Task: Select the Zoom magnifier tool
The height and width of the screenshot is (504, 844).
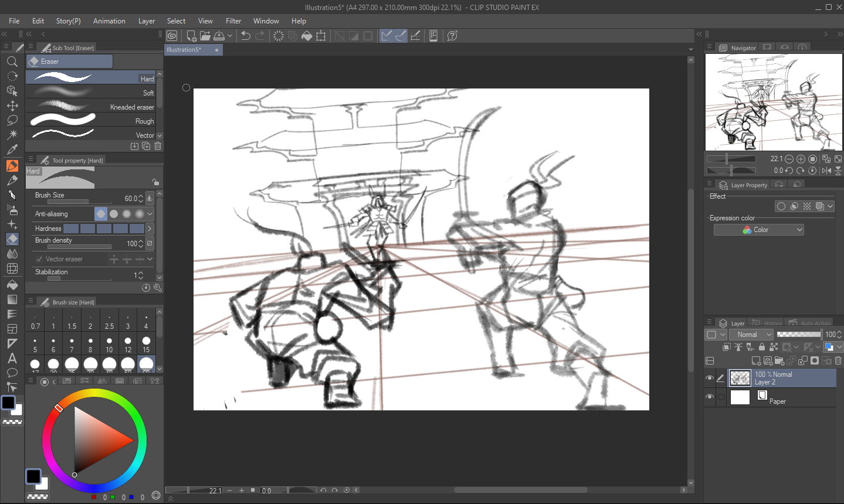Action: 12,62
